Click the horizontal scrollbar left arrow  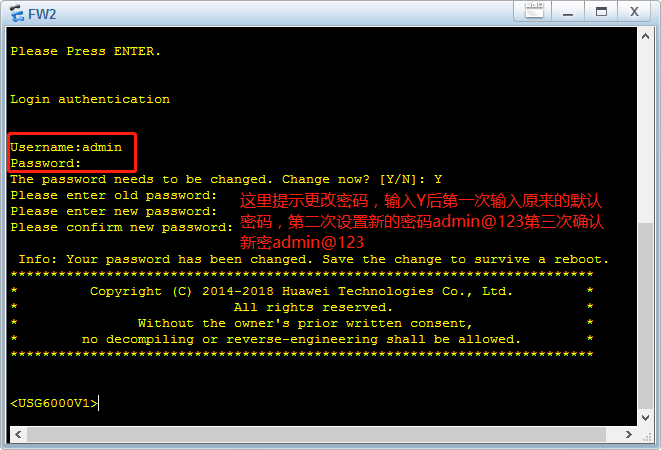pyautogui.click(x=18, y=434)
